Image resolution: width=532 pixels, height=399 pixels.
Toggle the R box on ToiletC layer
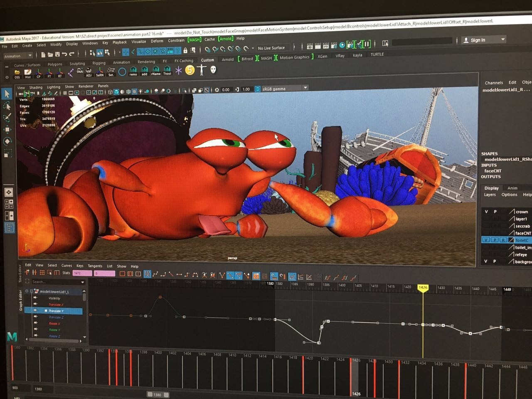click(x=502, y=240)
